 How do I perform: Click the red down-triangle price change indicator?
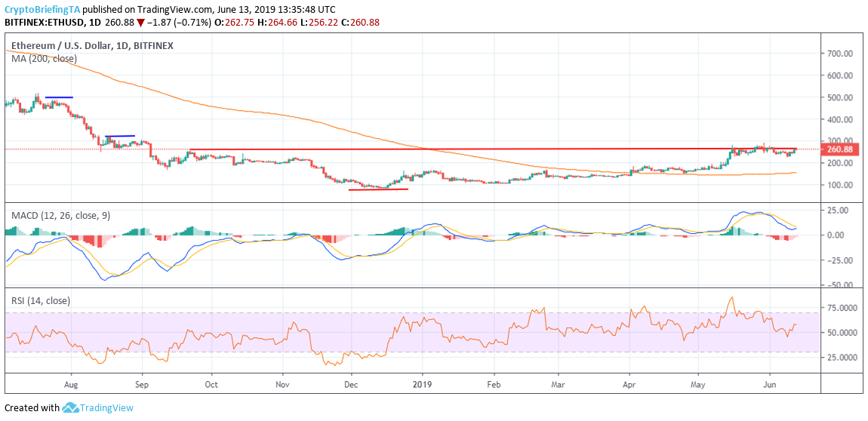pyautogui.click(x=140, y=22)
